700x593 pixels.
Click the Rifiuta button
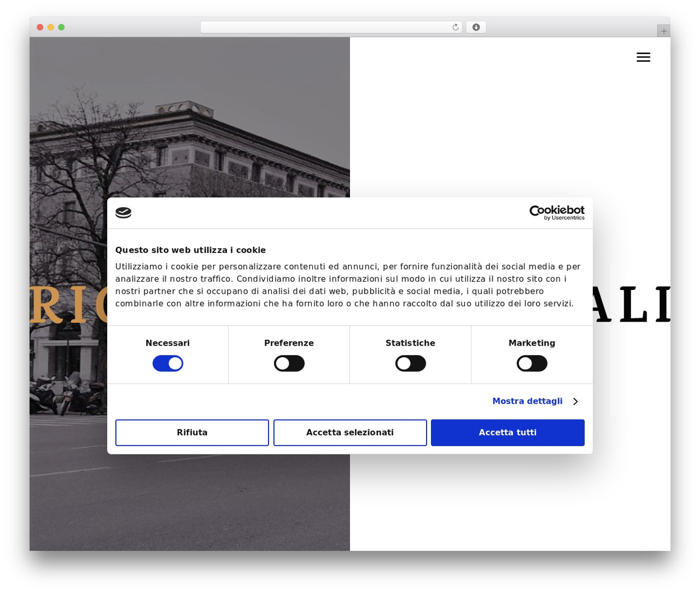192,433
